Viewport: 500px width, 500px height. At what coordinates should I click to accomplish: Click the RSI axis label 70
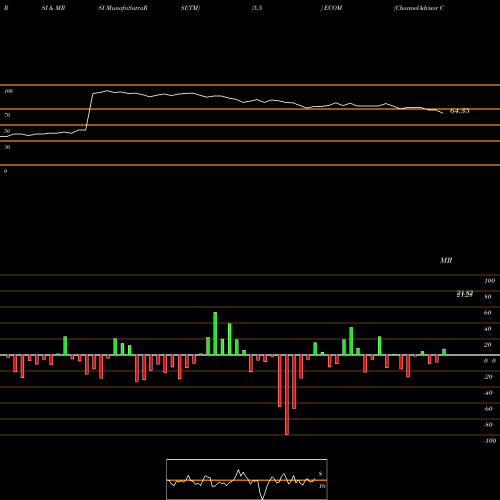click(7, 115)
